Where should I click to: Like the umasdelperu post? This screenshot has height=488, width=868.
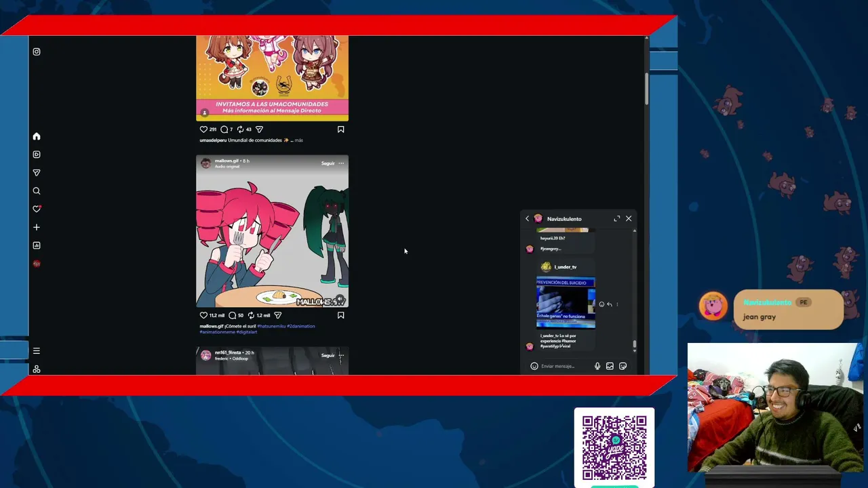point(203,129)
